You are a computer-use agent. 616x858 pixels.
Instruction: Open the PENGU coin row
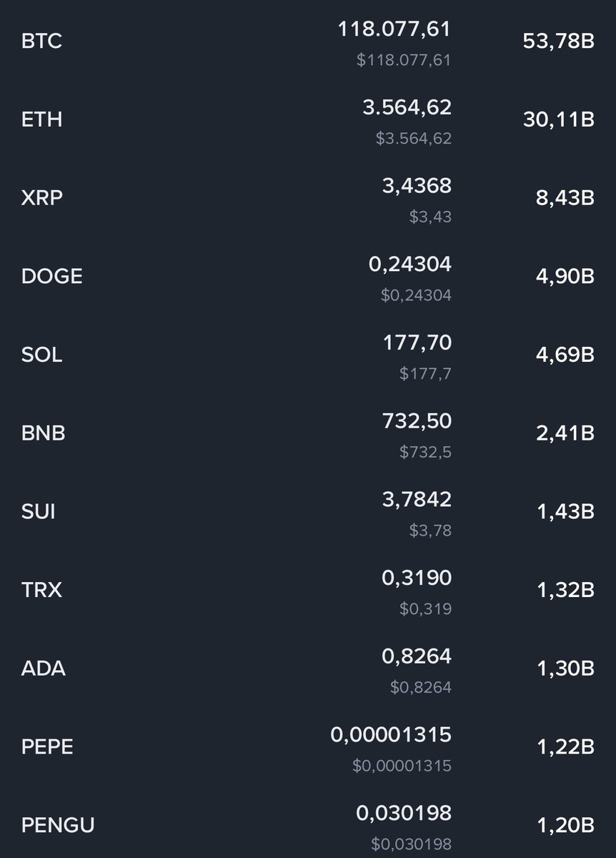(x=308, y=826)
